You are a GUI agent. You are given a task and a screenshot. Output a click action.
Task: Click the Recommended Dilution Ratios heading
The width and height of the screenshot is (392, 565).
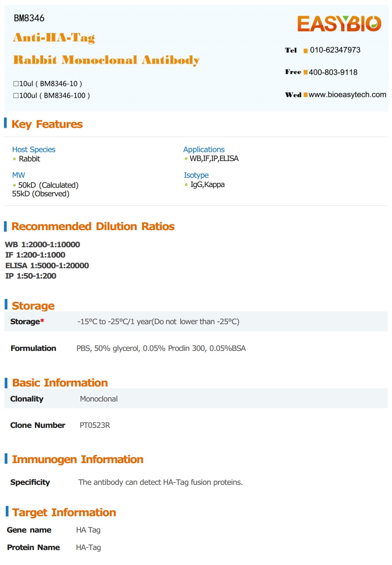pyautogui.click(x=93, y=227)
